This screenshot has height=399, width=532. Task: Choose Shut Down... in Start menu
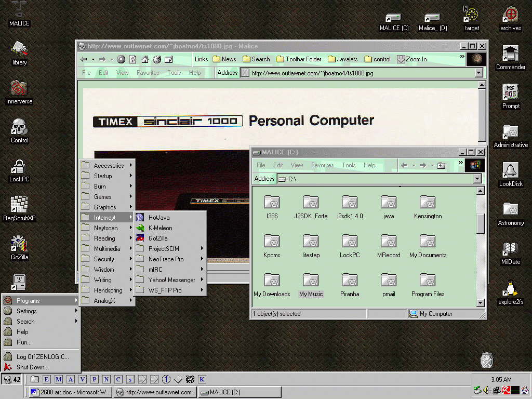(41, 367)
